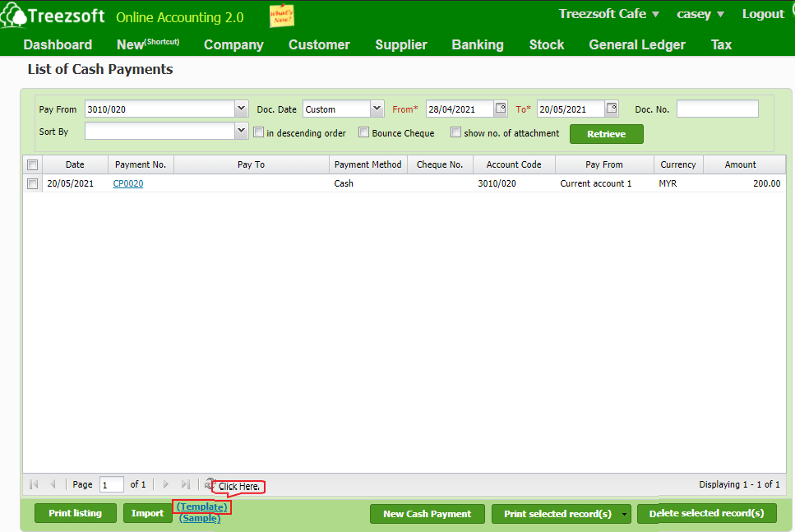Image resolution: width=795 pixels, height=532 pixels.
Task: Sort by the Date column header
Action: coord(75,164)
